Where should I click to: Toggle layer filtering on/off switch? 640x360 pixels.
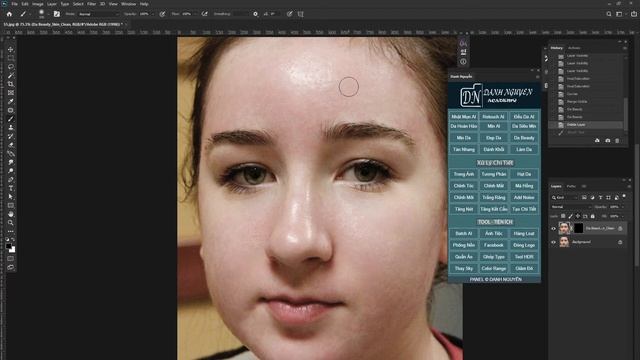(x=624, y=197)
